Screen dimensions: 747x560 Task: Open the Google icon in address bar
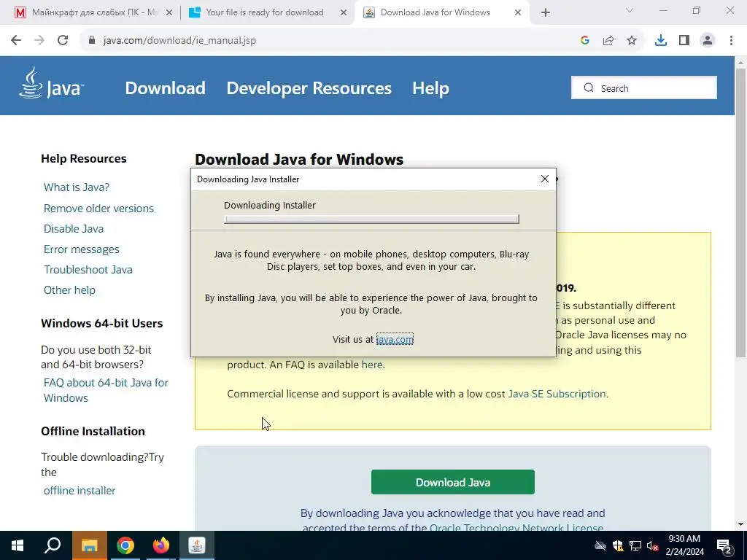click(x=585, y=41)
